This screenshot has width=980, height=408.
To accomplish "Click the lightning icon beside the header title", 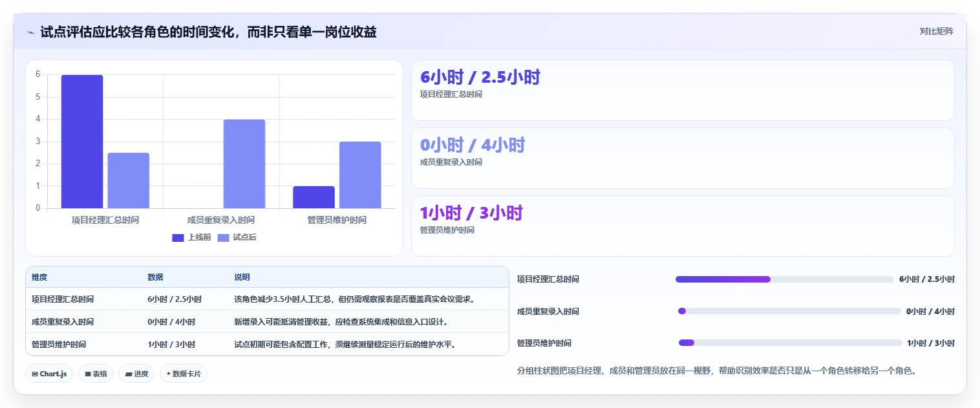I will click(31, 32).
